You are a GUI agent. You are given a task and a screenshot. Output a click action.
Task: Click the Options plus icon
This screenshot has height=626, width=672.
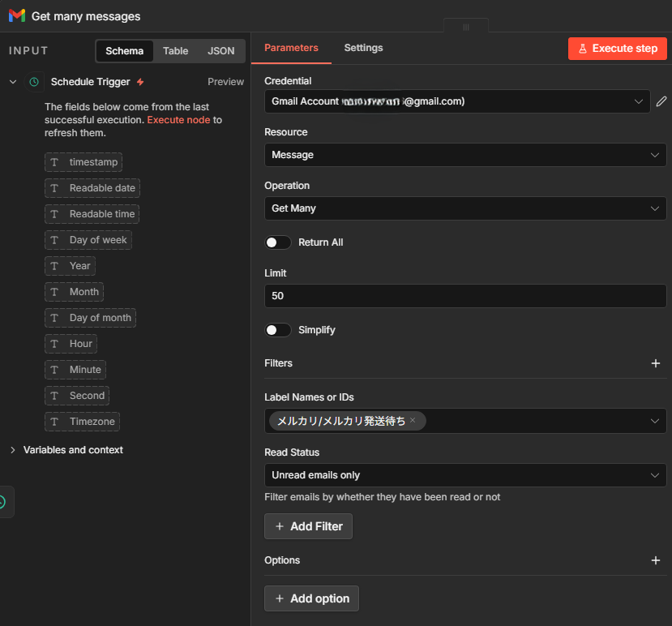655,560
